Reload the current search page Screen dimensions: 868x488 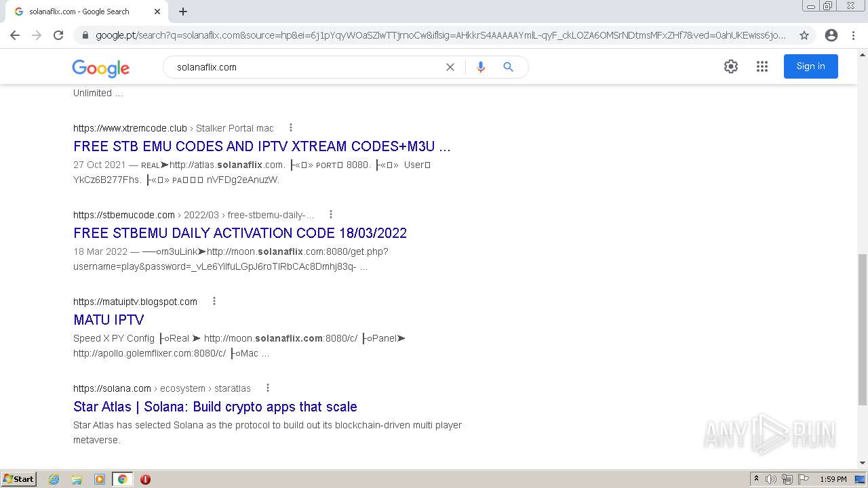[x=58, y=35]
